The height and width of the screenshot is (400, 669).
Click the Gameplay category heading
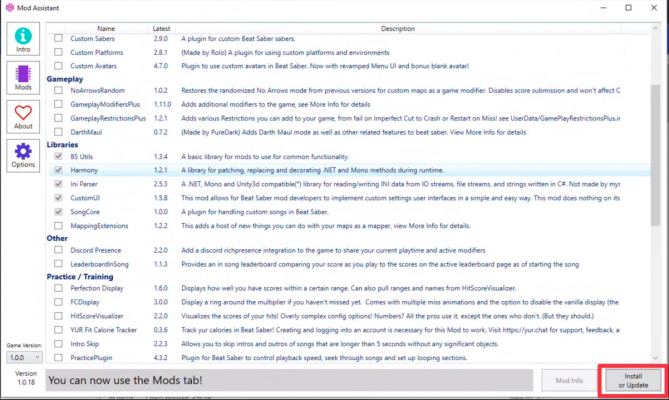coord(65,79)
